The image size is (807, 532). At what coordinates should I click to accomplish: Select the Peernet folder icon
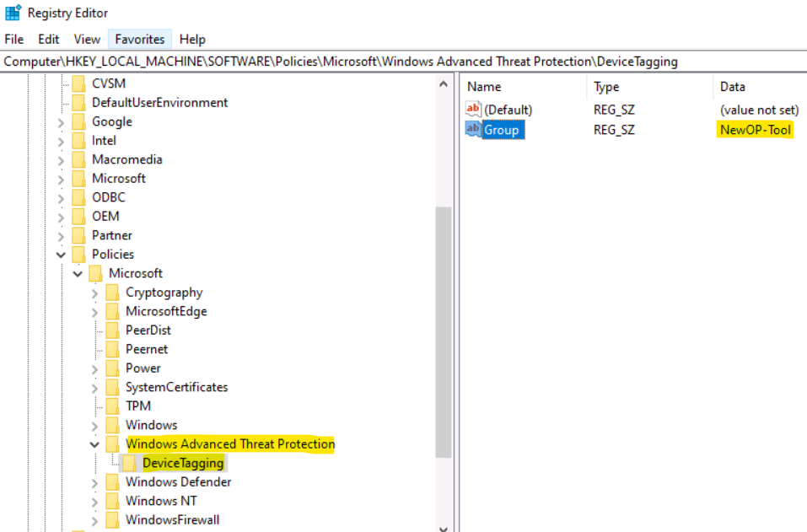tap(112, 349)
